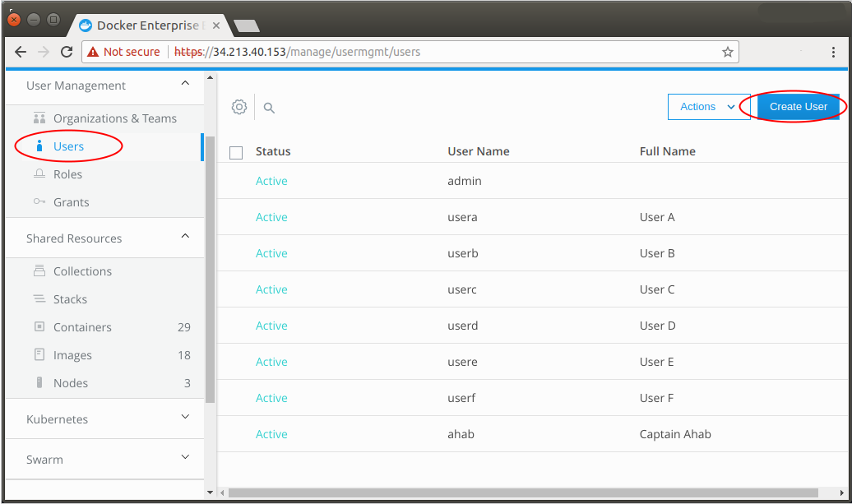This screenshot has height=504, width=852.
Task: Click the Stacks icon in the sidebar
Action: [39, 299]
